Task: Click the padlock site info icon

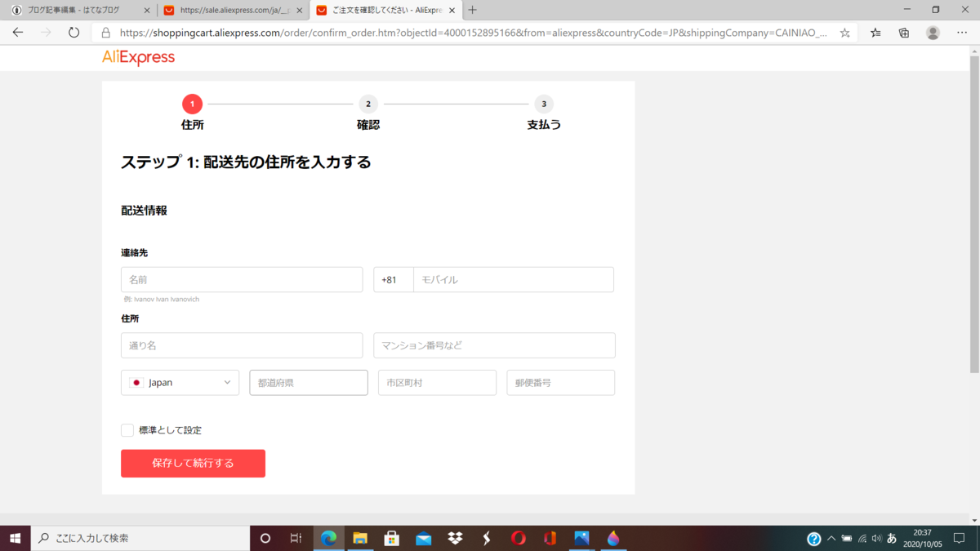Action: (105, 33)
